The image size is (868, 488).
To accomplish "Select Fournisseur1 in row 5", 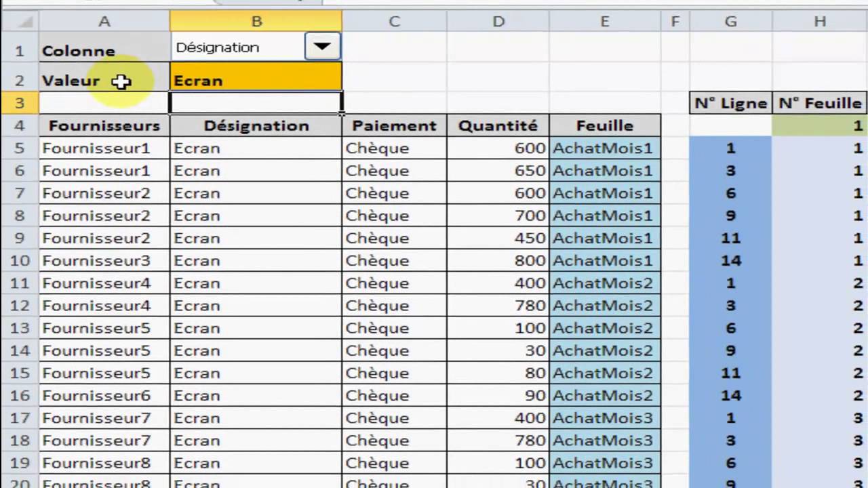I will [104, 148].
